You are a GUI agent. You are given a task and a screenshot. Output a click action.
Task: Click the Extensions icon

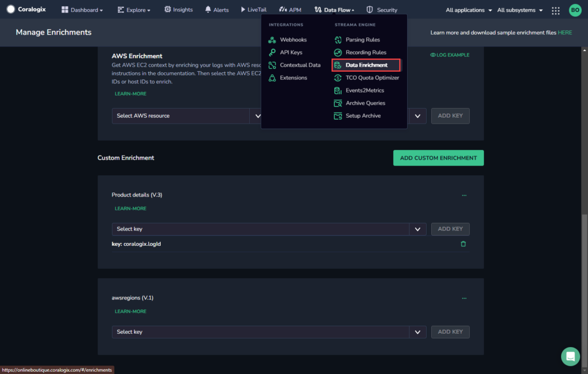pos(272,78)
